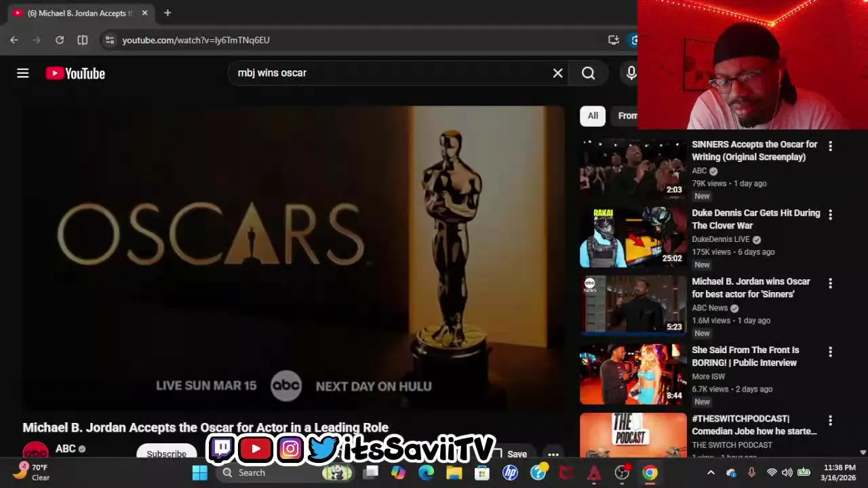
Task: Open the 5:23 ABC News thumbnail
Action: click(633, 306)
